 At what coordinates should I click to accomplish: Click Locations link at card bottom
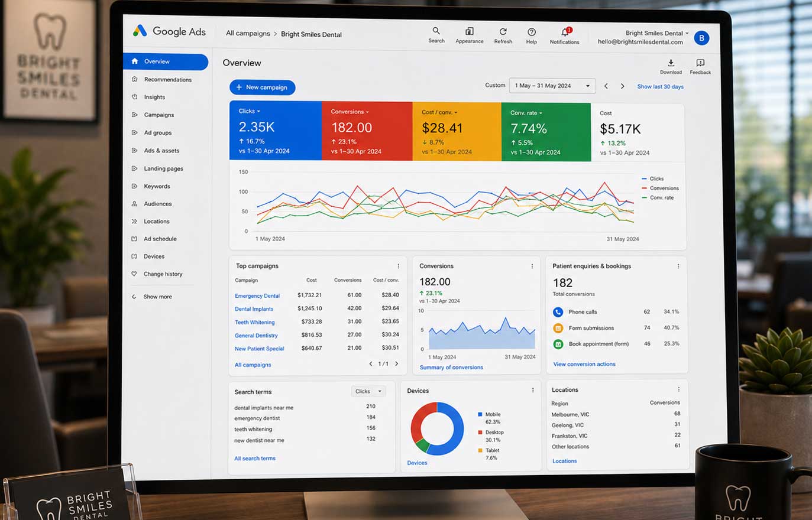tap(565, 461)
